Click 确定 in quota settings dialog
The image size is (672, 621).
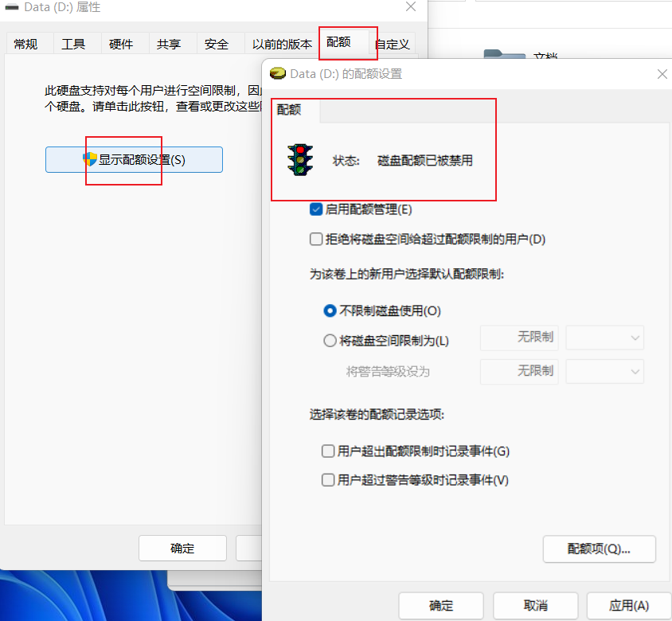coord(441,606)
